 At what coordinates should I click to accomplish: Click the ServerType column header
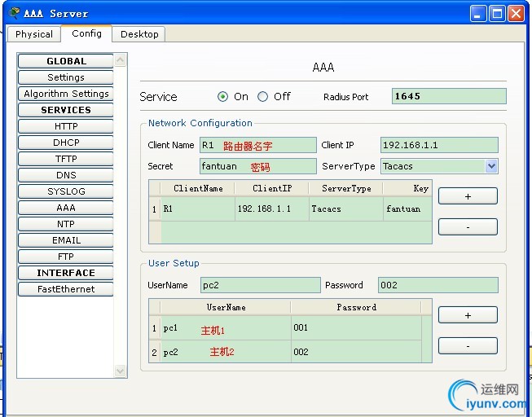pyautogui.click(x=345, y=188)
